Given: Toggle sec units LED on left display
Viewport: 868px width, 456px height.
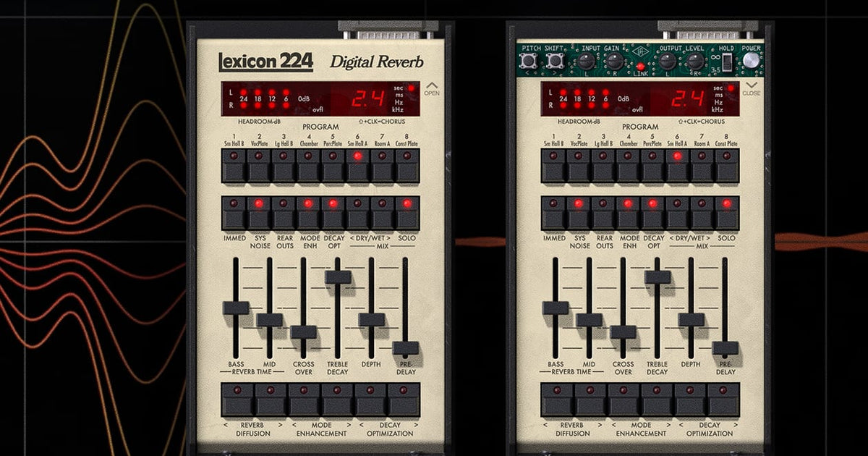Looking at the screenshot, I should click(411, 88).
